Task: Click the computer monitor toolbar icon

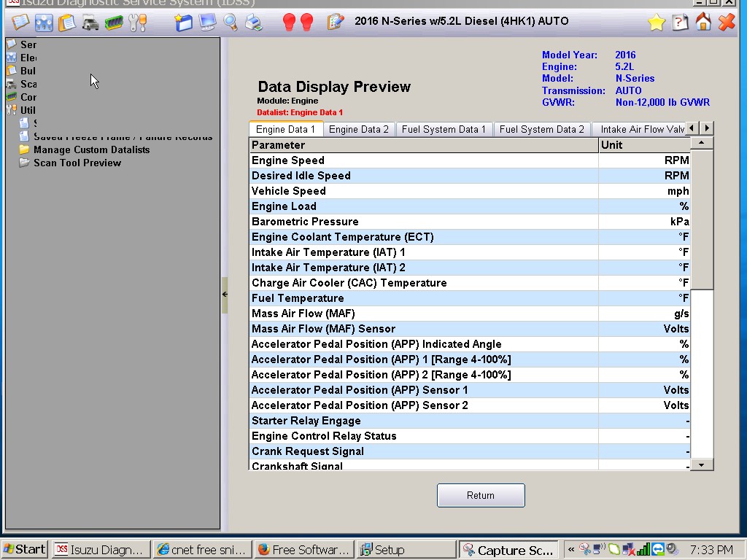Action: pos(207,23)
